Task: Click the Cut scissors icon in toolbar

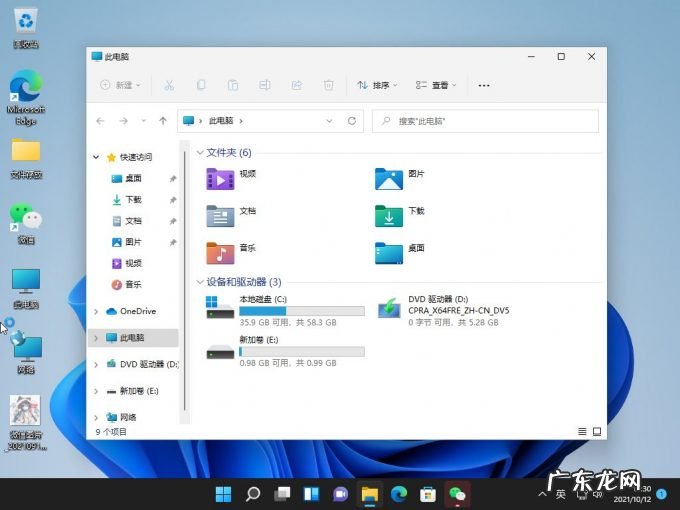Action: (x=169, y=85)
